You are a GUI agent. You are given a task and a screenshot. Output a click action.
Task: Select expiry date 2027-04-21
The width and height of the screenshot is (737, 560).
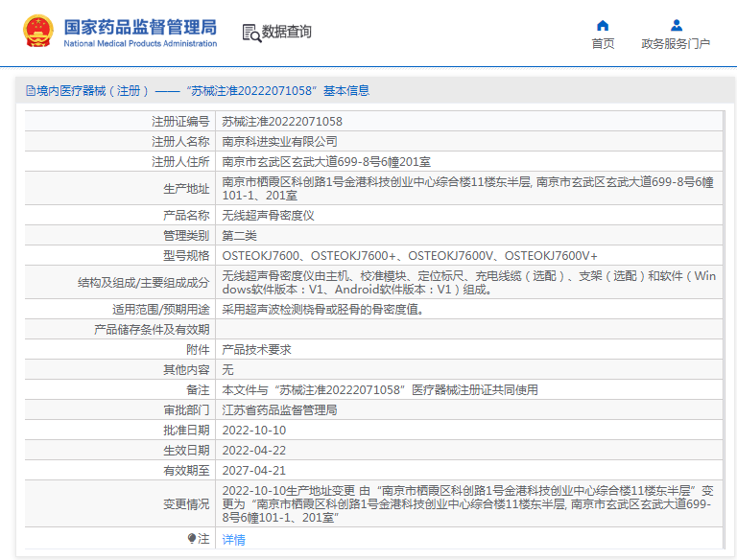(253, 471)
